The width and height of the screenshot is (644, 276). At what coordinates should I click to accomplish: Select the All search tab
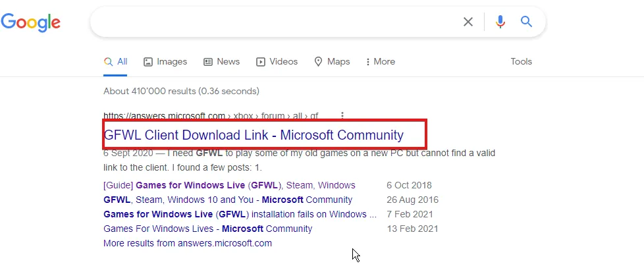tap(116, 61)
